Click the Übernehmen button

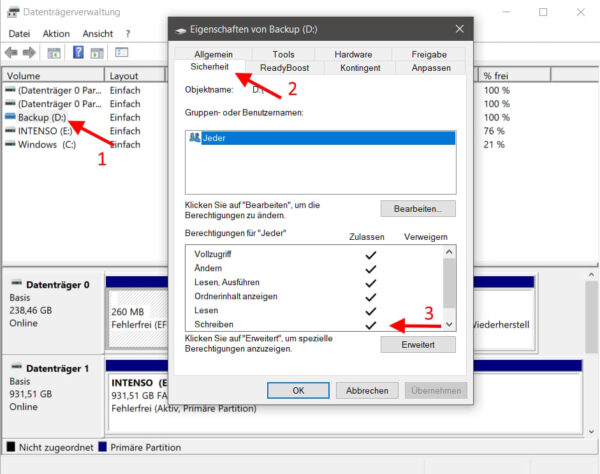436,391
